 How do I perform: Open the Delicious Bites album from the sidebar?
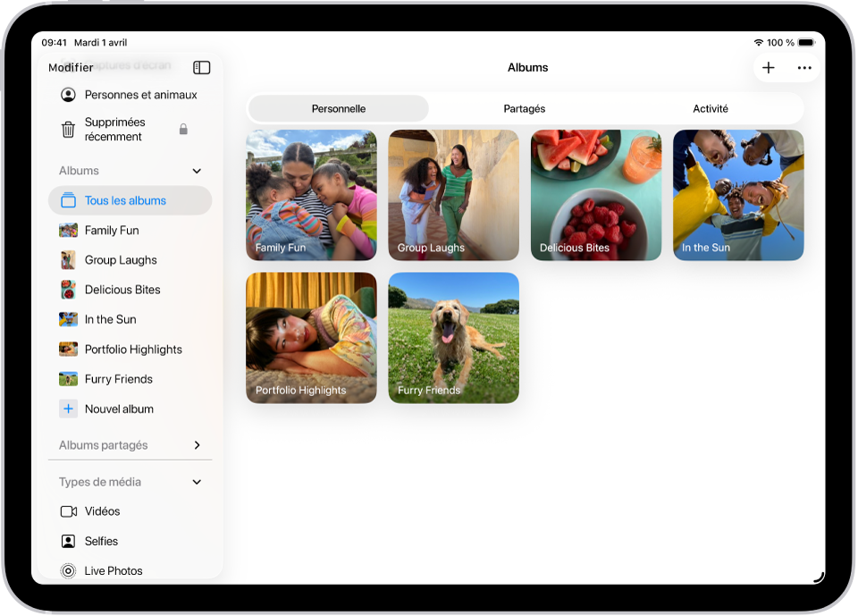click(x=122, y=290)
